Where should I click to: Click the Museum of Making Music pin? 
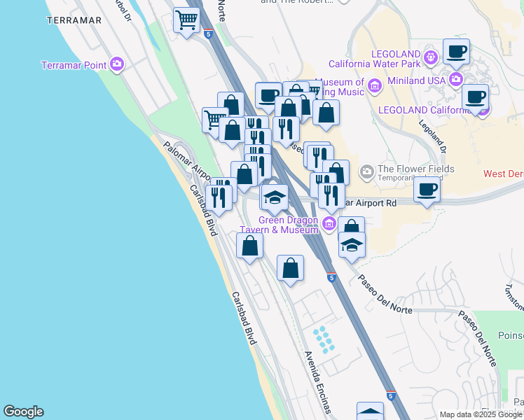(375, 86)
